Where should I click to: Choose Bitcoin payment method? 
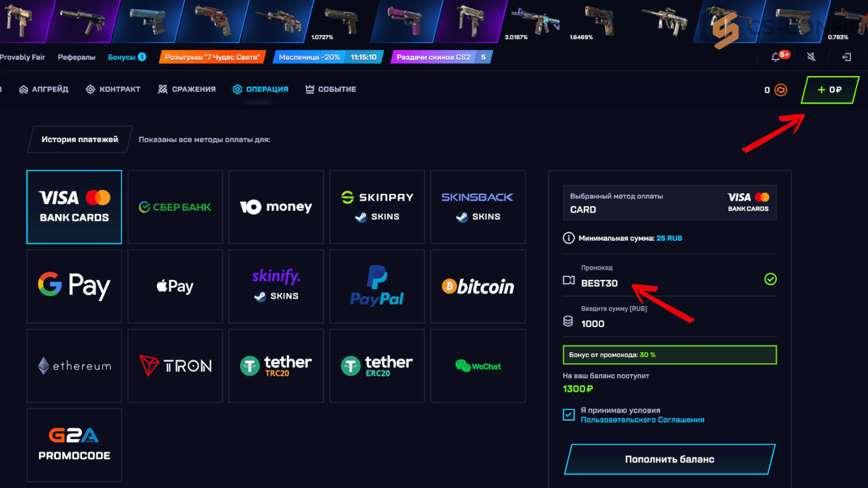pos(478,286)
